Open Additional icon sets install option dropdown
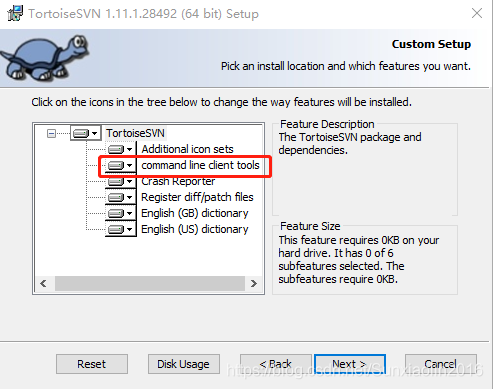Viewport: 493px width, 389px height. pos(121,149)
